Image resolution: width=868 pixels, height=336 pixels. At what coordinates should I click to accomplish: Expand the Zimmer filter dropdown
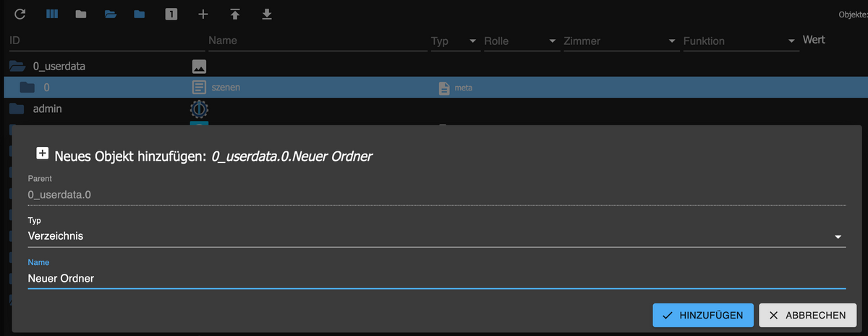point(673,41)
